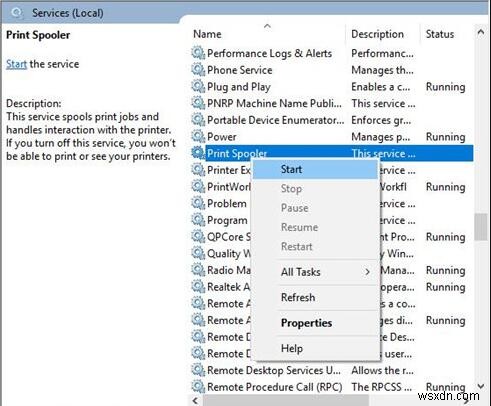Image resolution: width=491 pixels, height=406 pixels.
Task: Click the gear icon beside Remote Procedure Call (RPC)
Action: 198,386
